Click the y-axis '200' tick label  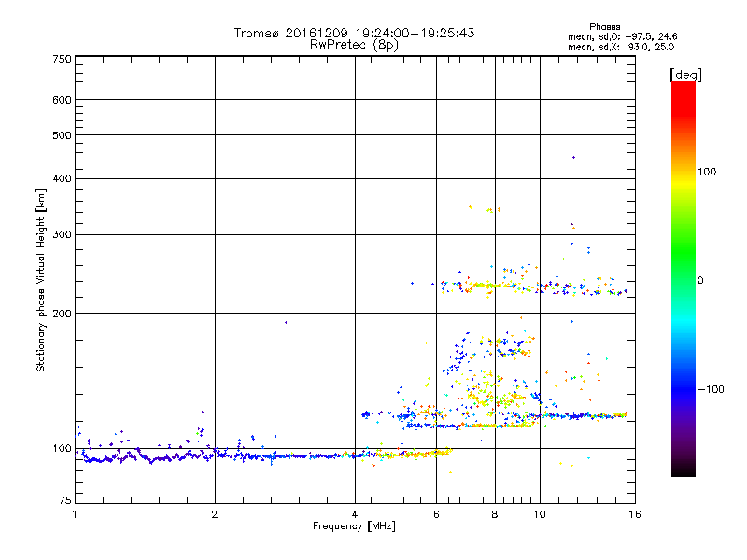[62, 314]
